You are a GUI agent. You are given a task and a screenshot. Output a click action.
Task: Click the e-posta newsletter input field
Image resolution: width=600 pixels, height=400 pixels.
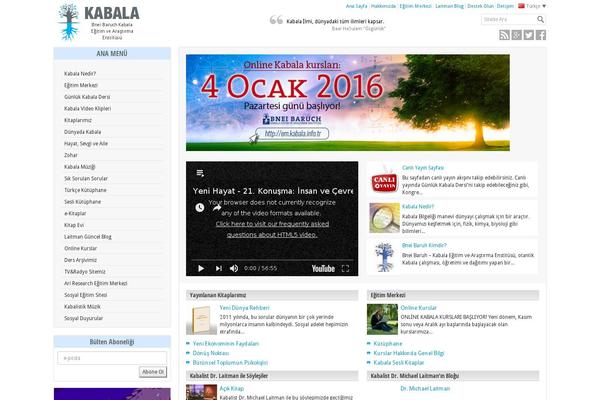[112, 358]
